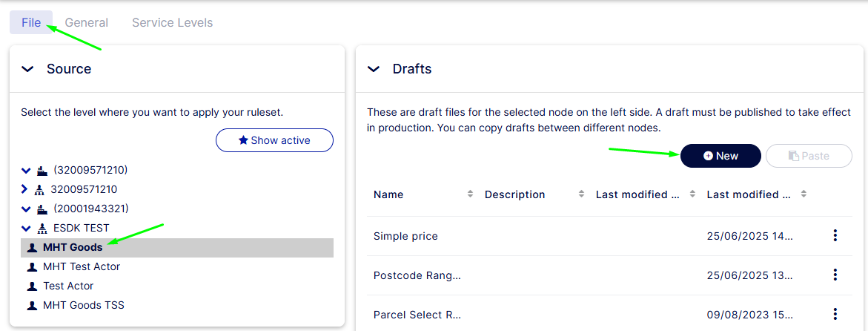Click the Show active button

pyautogui.click(x=274, y=140)
